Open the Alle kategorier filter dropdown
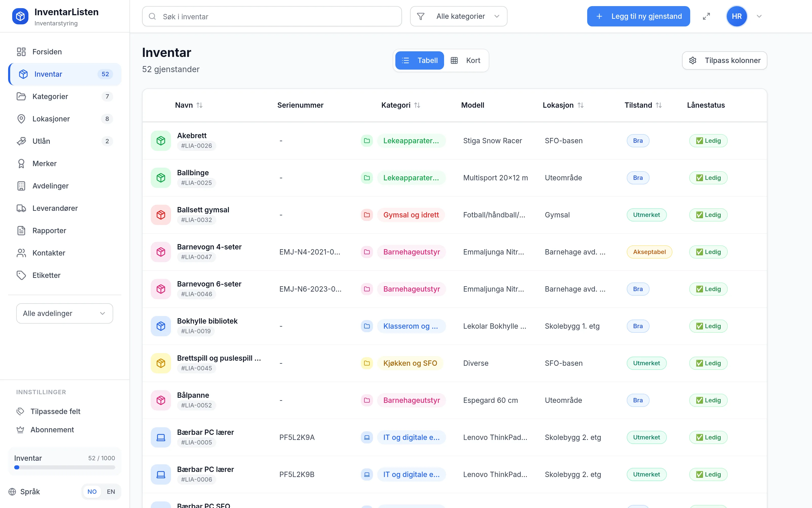 [x=458, y=16]
